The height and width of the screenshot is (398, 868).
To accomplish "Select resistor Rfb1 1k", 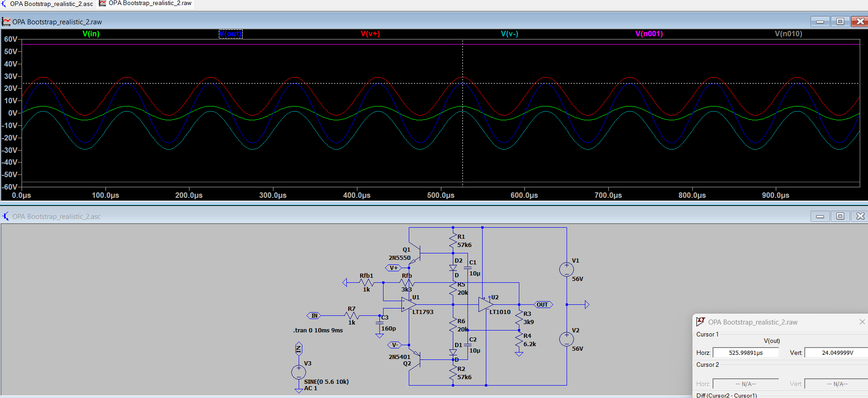I will click(367, 282).
